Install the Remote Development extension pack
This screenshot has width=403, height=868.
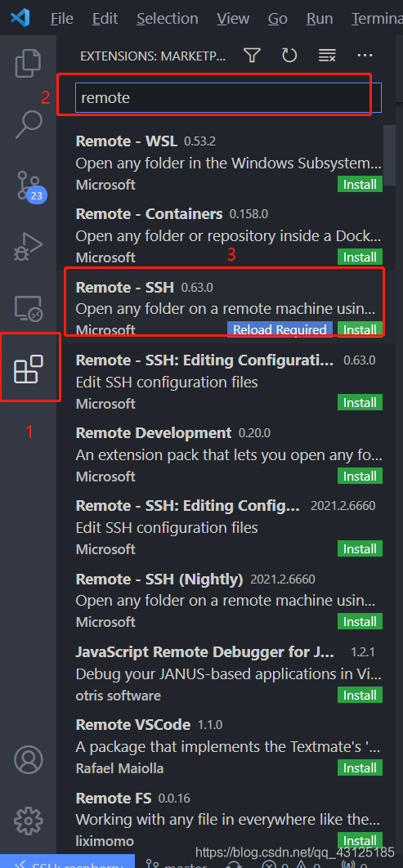[x=360, y=476]
